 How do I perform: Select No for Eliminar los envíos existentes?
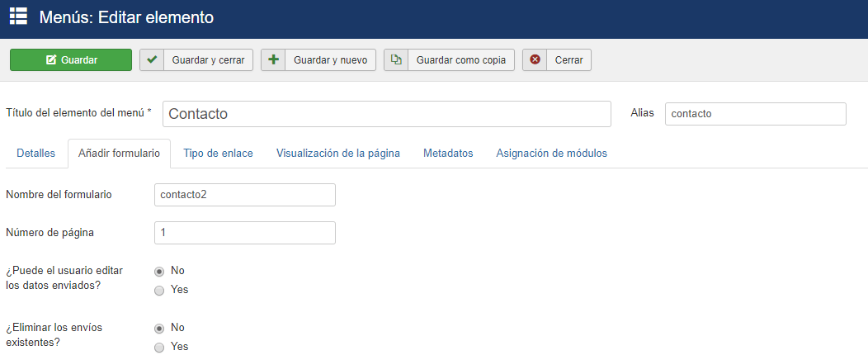[x=159, y=328]
